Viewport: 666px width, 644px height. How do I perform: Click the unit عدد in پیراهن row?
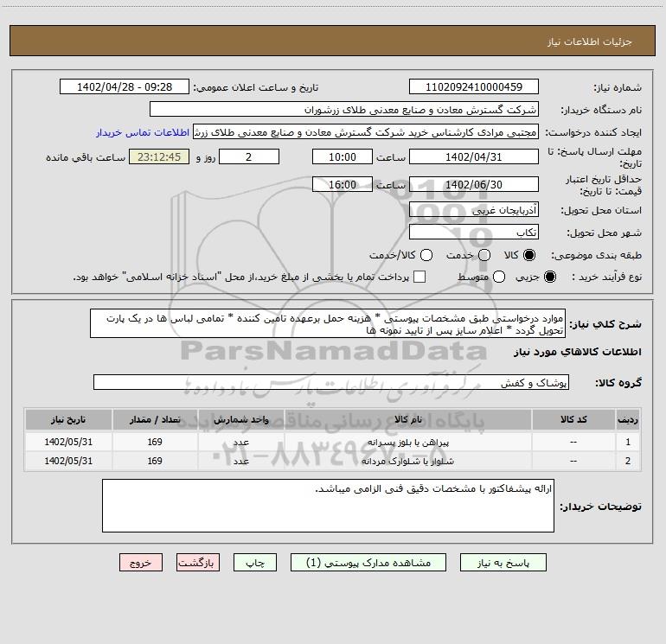tap(240, 442)
